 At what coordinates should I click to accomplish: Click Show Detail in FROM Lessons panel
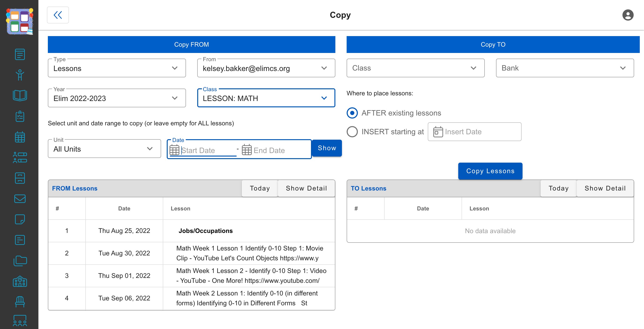click(306, 188)
